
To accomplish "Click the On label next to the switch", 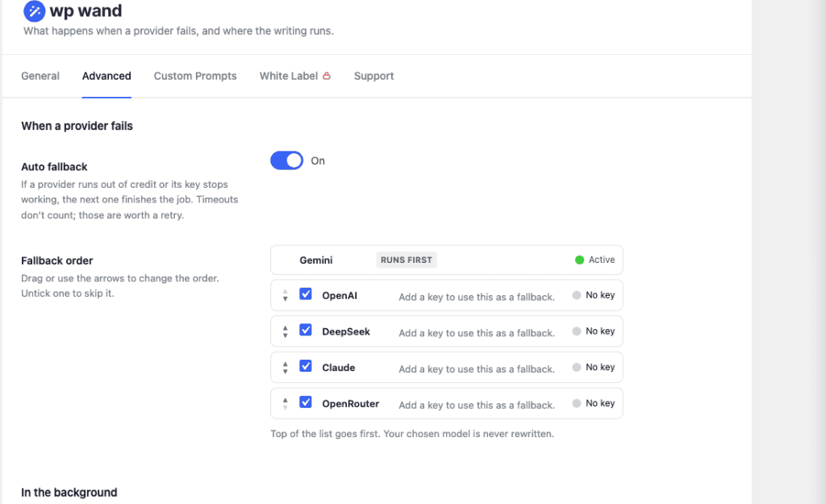I will click(318, 160).
